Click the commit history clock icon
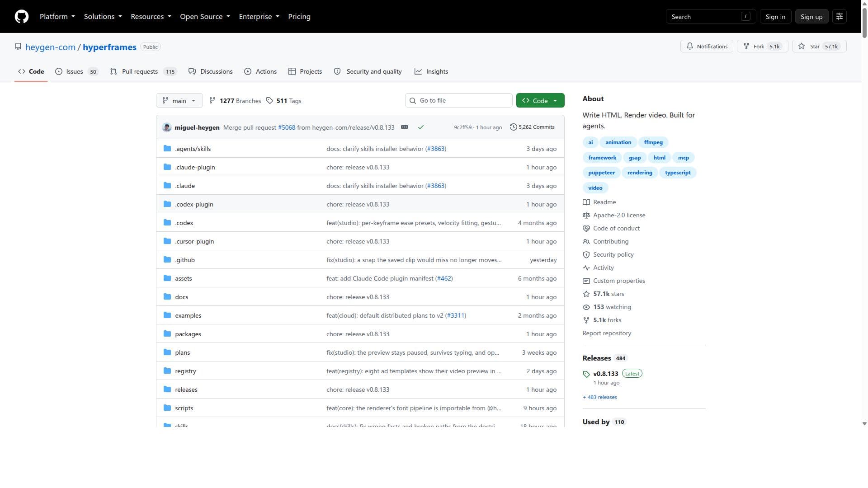 (513, 127)
